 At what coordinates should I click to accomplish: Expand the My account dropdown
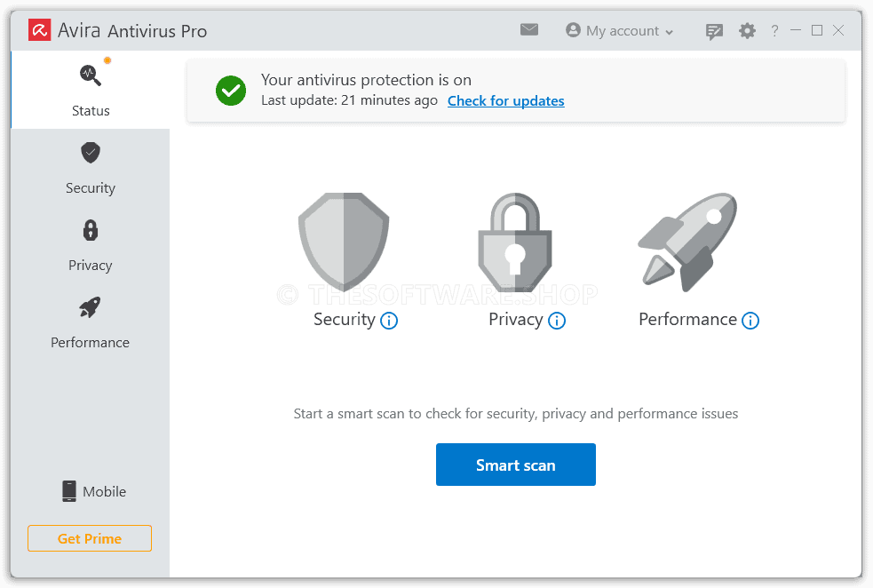[619, 30]
